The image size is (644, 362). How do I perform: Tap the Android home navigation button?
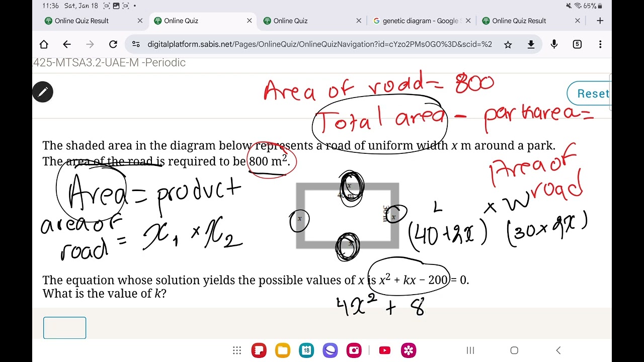coord(514,350)
